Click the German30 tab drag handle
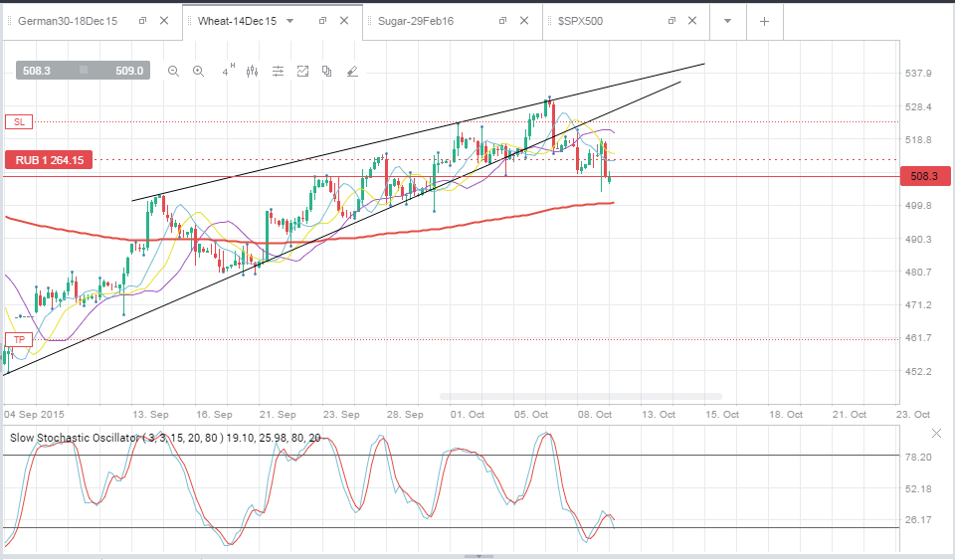955x560 pixels. click(10, 21)
